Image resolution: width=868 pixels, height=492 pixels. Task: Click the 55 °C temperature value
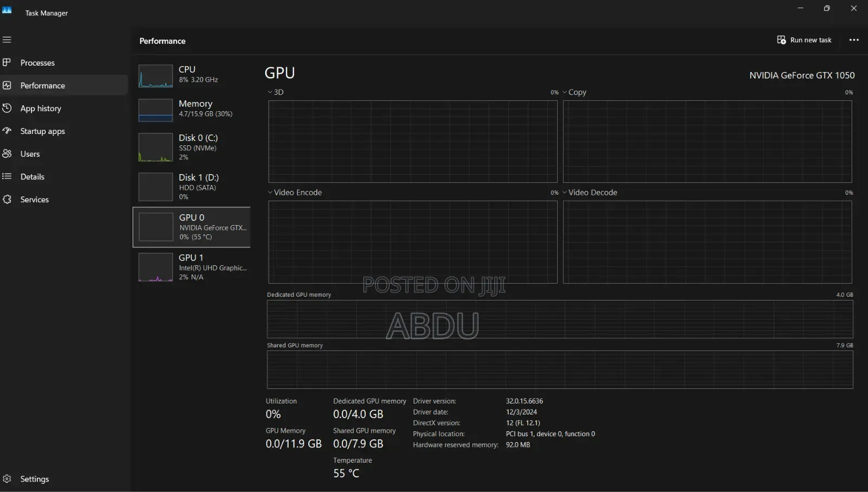pyautogui.click(x=346, y=474)
